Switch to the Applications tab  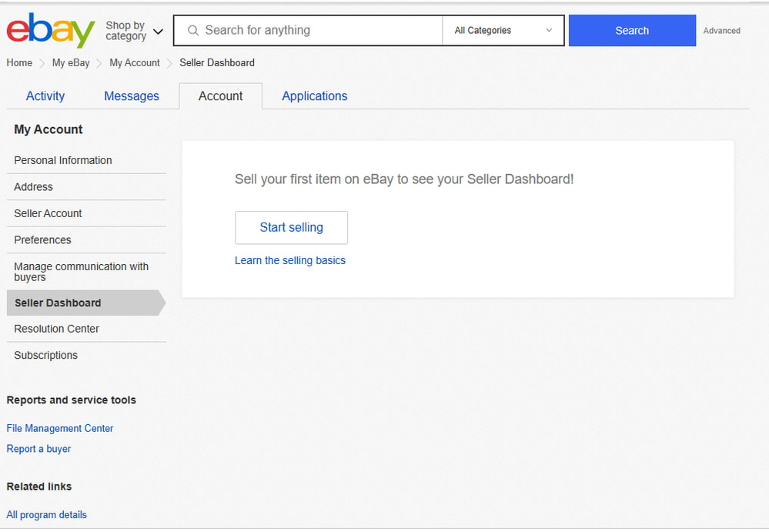click(x=314, y=96)
